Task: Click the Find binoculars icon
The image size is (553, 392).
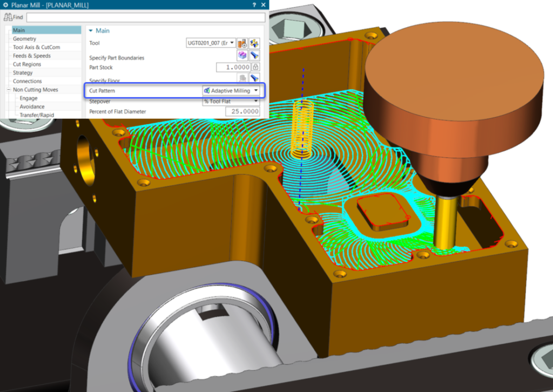Action: [x=9, y=17]
